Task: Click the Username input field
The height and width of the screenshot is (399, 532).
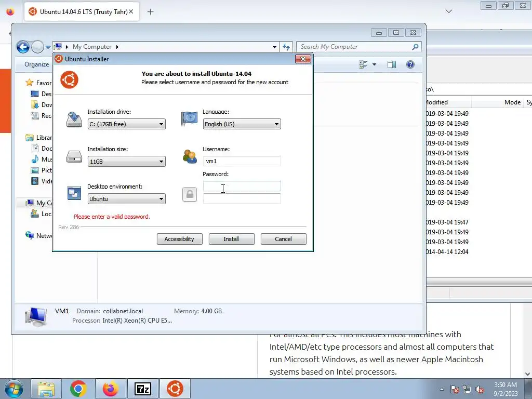Action: point(242,161)
